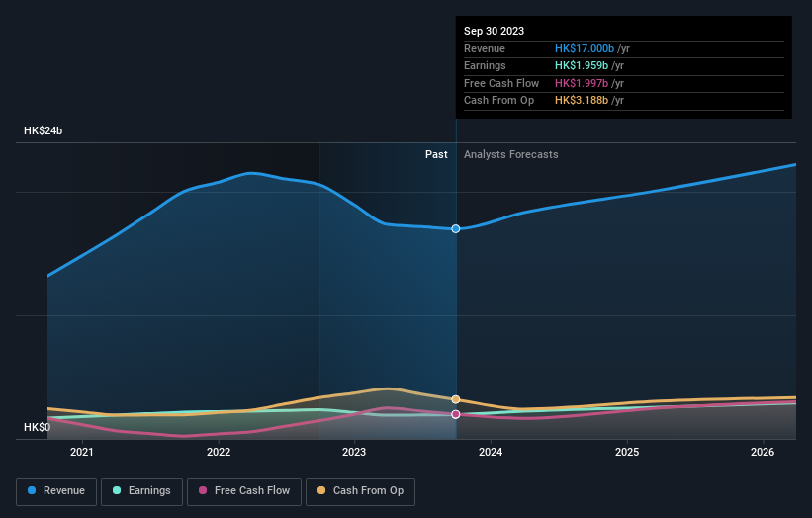Toggle the Earnings legend button
Viewport: 812px width, 518px height.
(141, 491)
